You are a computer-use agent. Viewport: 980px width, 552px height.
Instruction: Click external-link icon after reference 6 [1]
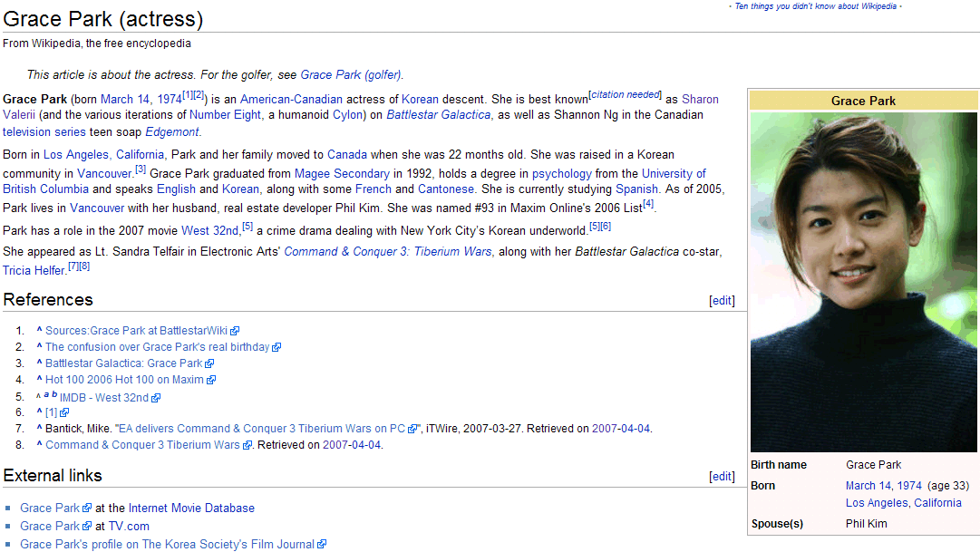(x=64, y=413)
